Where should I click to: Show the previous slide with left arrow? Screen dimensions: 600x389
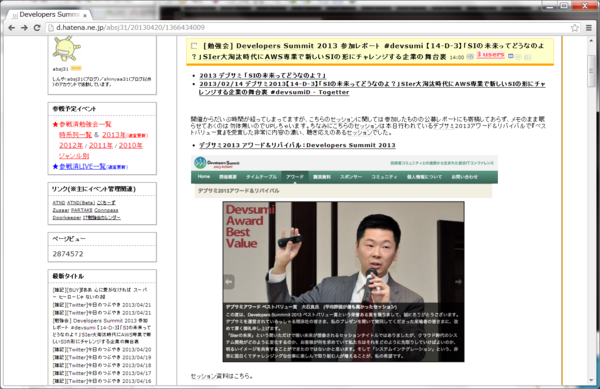pos(229,282)
